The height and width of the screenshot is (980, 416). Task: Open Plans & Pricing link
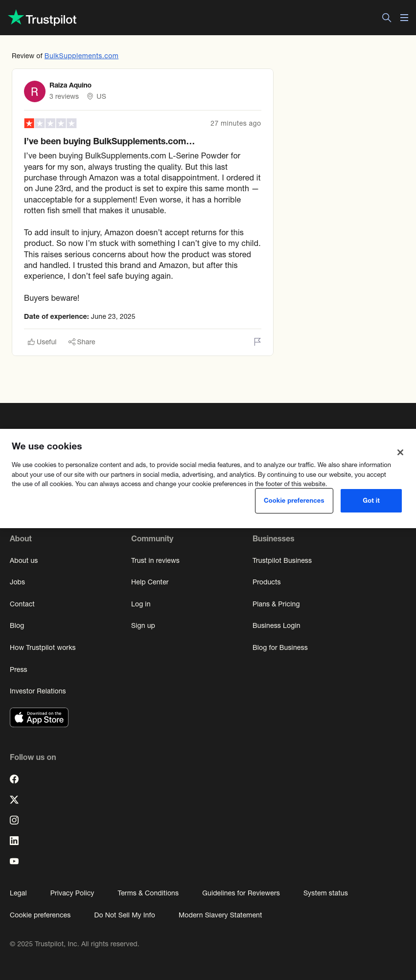(x=276, y=604)
